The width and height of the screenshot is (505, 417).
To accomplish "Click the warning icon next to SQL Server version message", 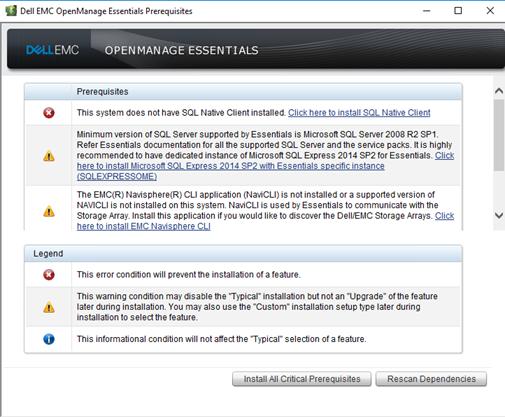I will tap(49, 155).
